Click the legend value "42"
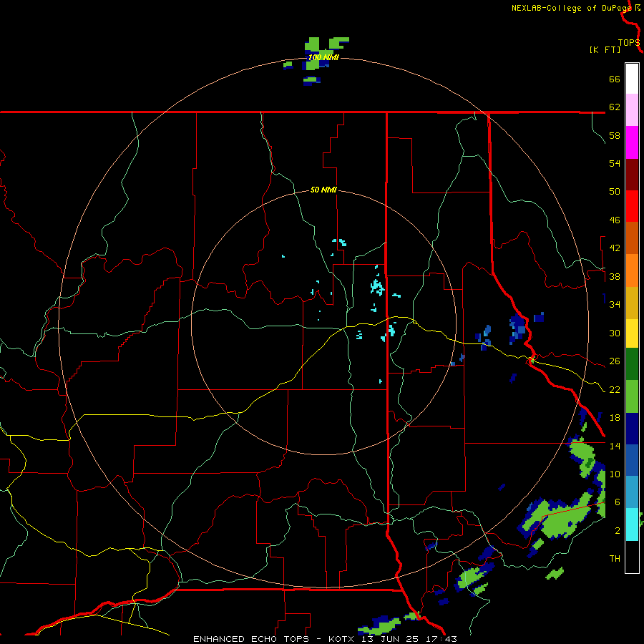Viewport: 644px width, 644px height. [615, 248]
